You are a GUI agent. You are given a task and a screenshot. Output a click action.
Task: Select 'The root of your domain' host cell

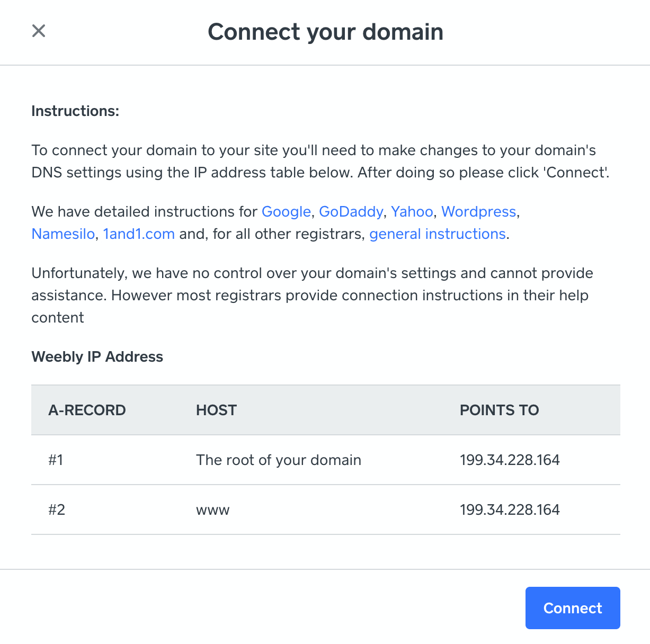click(279, 460)
